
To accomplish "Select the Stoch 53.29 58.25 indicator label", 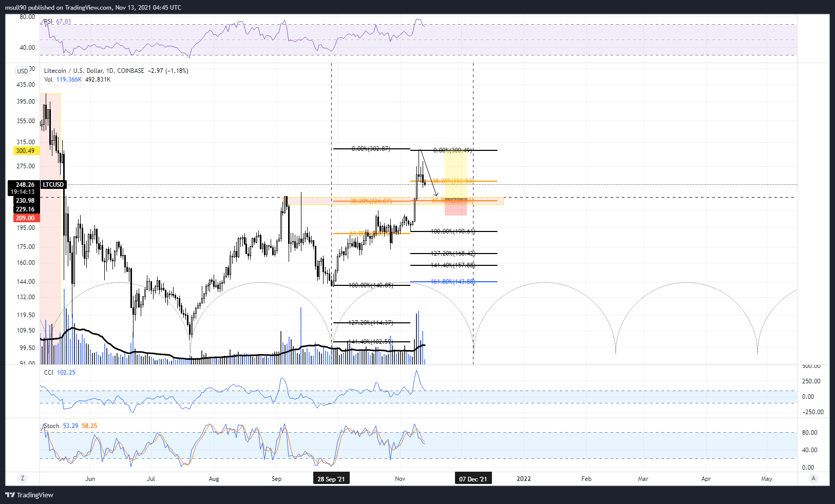I will coord(70,426).
